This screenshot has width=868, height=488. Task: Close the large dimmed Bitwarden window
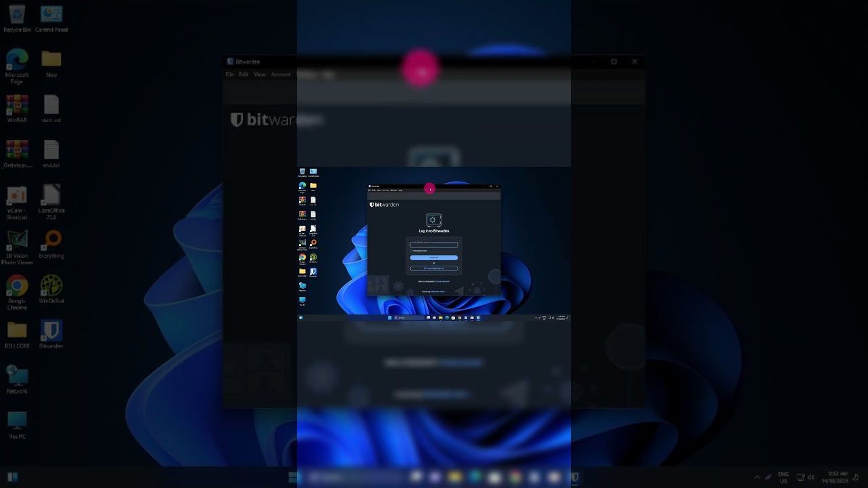[635, 62]
